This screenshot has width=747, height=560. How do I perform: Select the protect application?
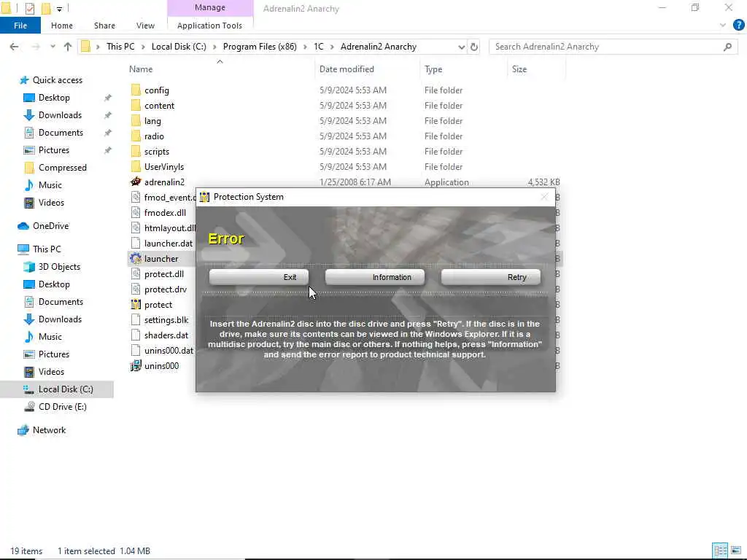coord(158,305)
